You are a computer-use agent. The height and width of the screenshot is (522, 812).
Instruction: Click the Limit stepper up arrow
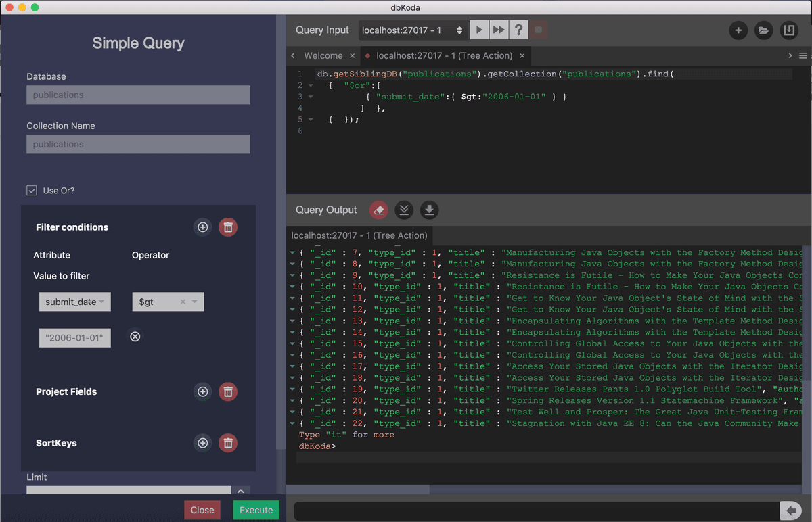click(x=241, y=491)
